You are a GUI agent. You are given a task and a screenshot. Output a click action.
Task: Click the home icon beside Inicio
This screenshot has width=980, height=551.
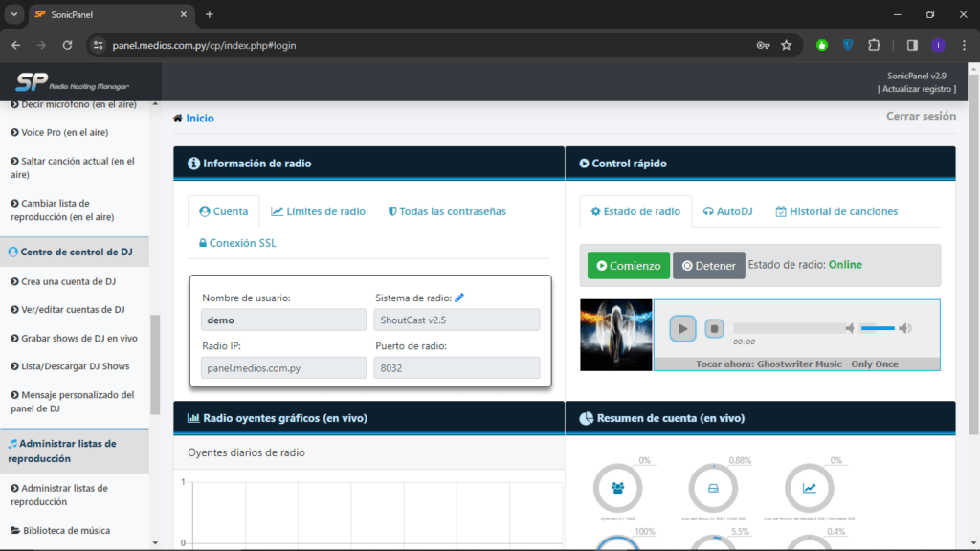178,118
